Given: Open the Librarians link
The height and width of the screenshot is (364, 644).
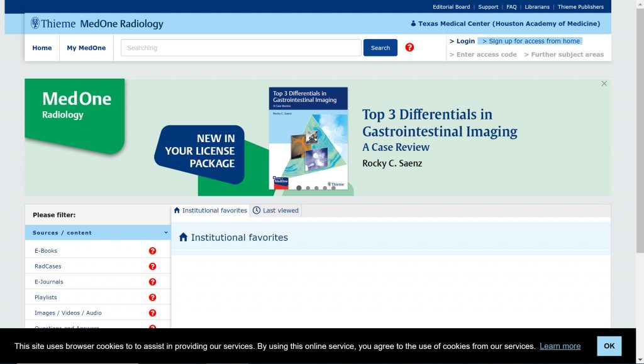Looking at the screenshot, I should [537, 7].
